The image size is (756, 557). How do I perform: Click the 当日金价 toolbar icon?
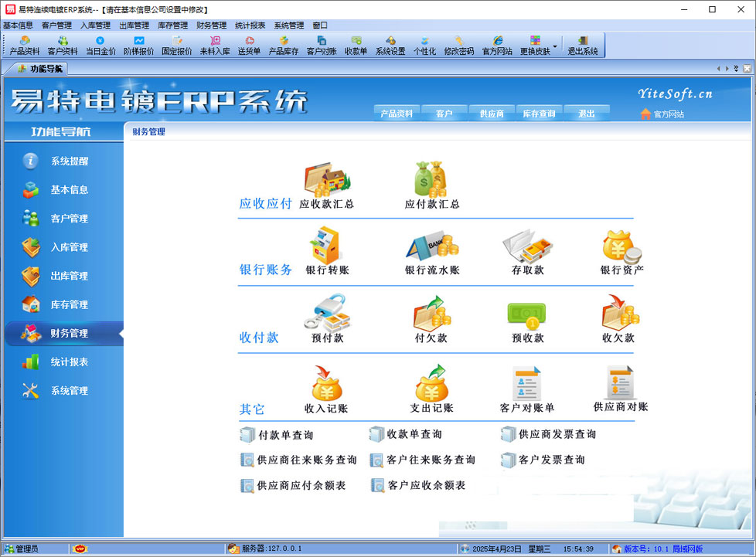[100, 46]
